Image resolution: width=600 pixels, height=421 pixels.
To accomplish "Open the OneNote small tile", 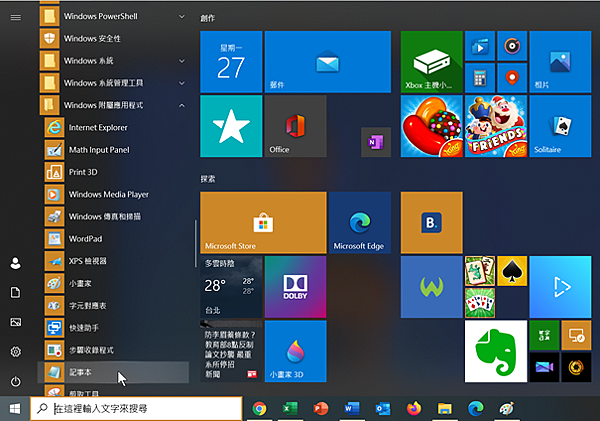I will pos(376,142).
